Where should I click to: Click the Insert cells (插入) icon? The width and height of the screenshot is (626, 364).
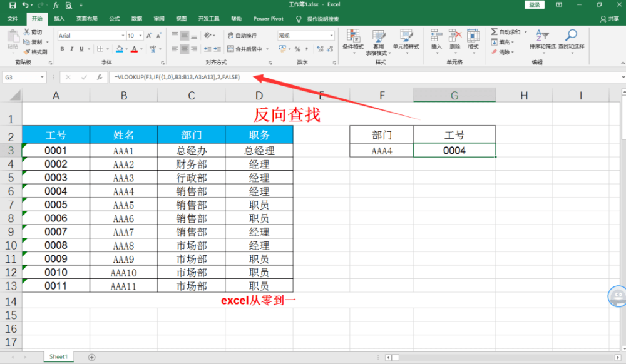(x=436, y=36)
